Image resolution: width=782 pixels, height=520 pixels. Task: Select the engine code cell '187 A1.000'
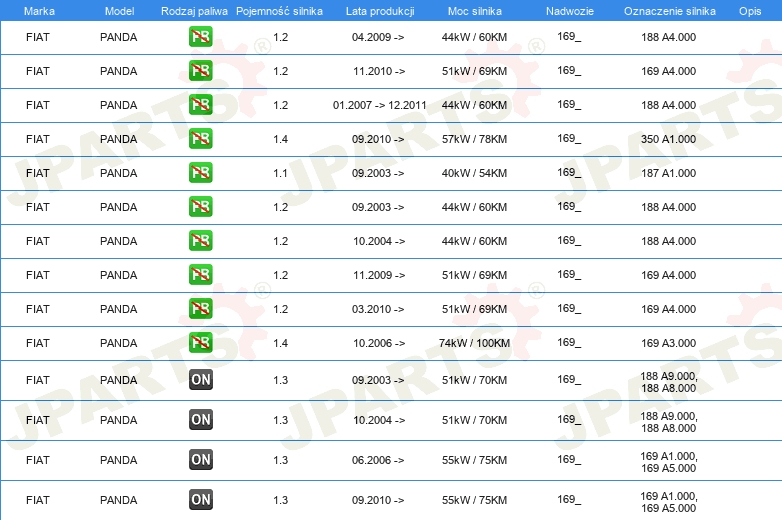pyautogui.click(x=668, y=173)
